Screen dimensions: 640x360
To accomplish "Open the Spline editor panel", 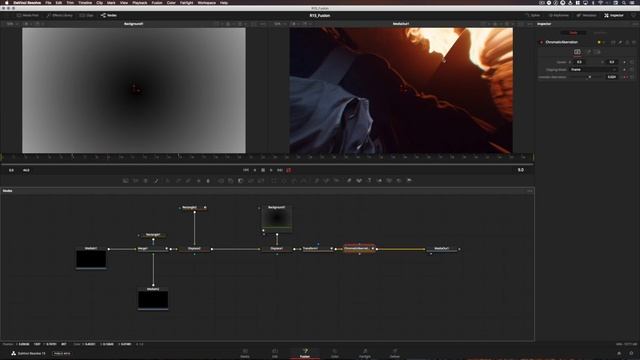I will tap(533, 16).
